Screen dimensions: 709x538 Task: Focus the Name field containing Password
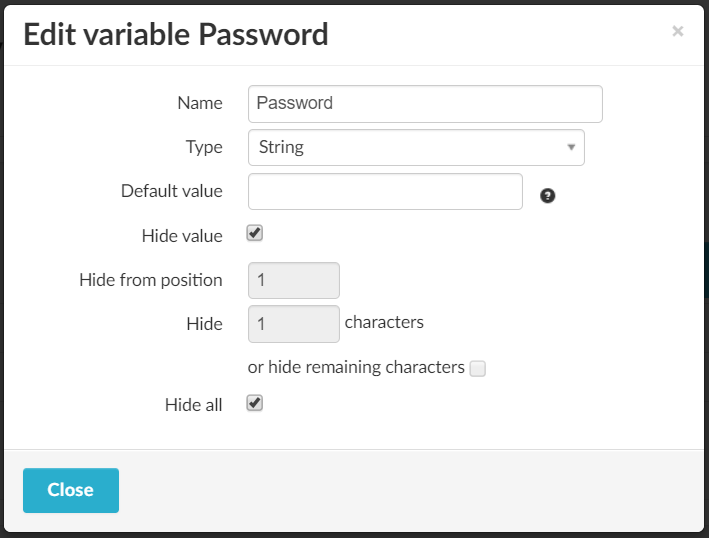click(424, 103)
